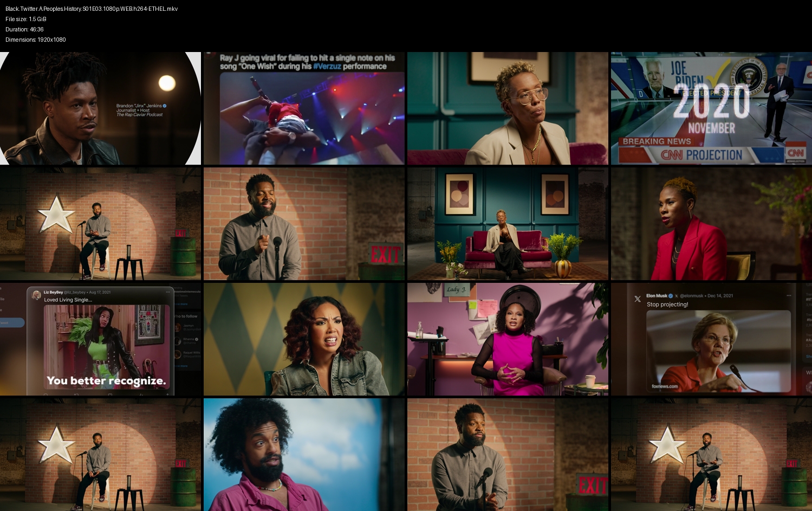Click the foxnews.com source label
The height and width of the screenshot is (511, 812).
point(665,386)
